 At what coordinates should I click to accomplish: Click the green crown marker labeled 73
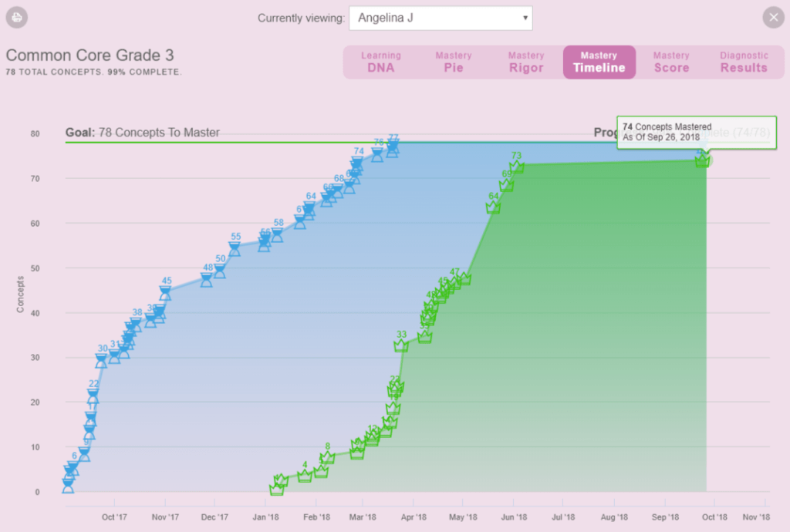tap(517, 167)
